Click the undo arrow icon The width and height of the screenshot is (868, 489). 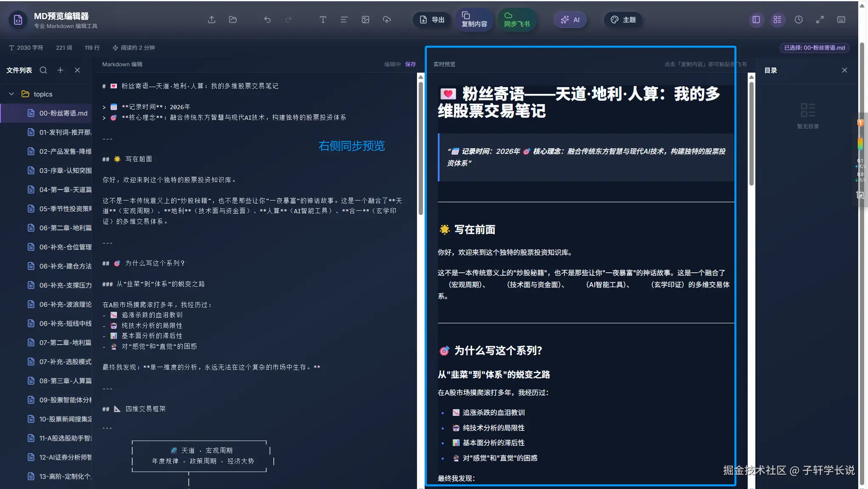point(267,20)
